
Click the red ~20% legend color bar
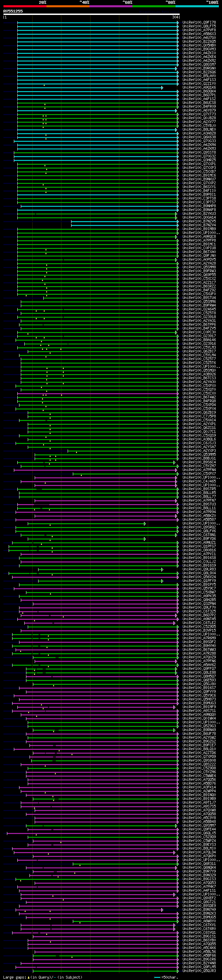(25, 6)
